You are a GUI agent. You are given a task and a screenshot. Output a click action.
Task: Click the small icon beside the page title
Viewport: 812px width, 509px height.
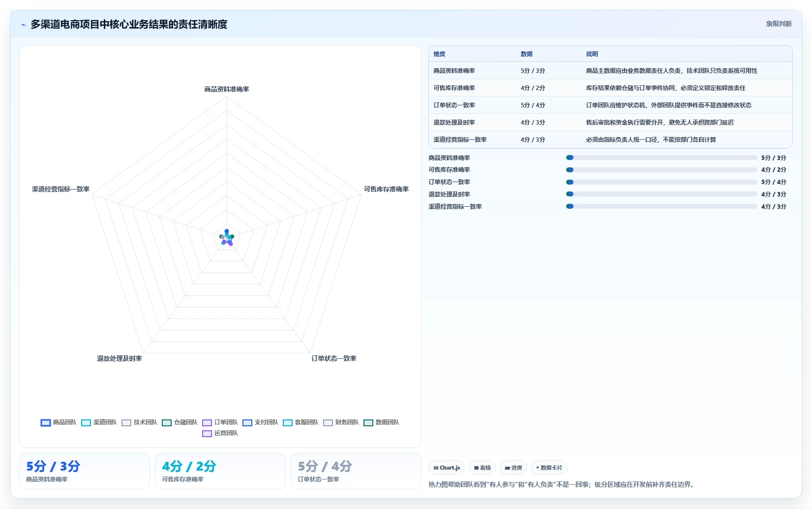pyautogui.click(x=23, y=25)
